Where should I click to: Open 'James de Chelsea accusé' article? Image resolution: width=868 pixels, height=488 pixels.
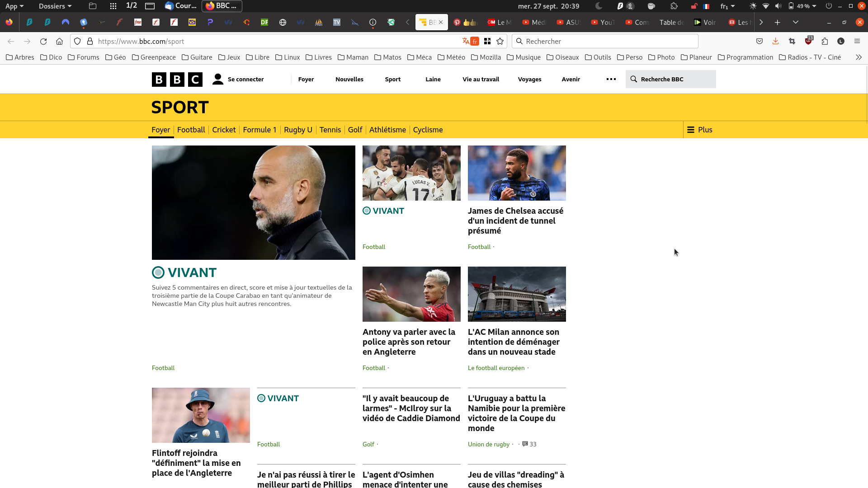pyautogui.click(x=515, y=221)
